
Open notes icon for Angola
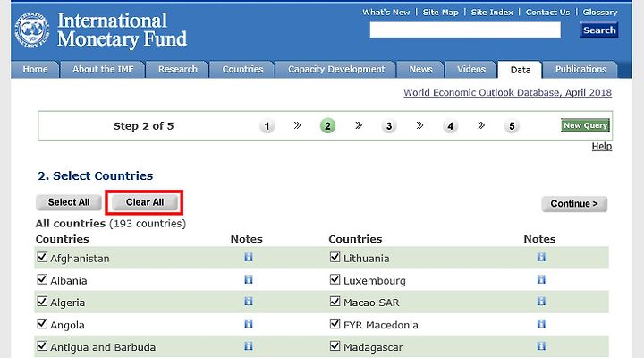[249, 324]
